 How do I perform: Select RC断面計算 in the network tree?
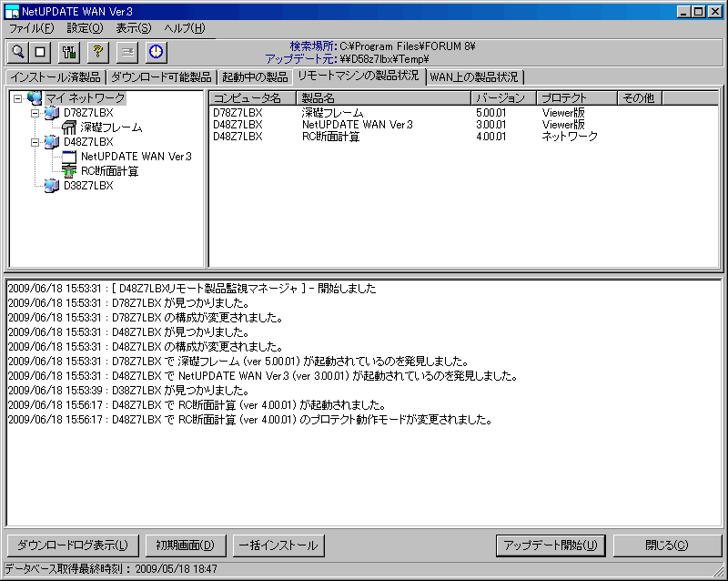pos(109,171)
